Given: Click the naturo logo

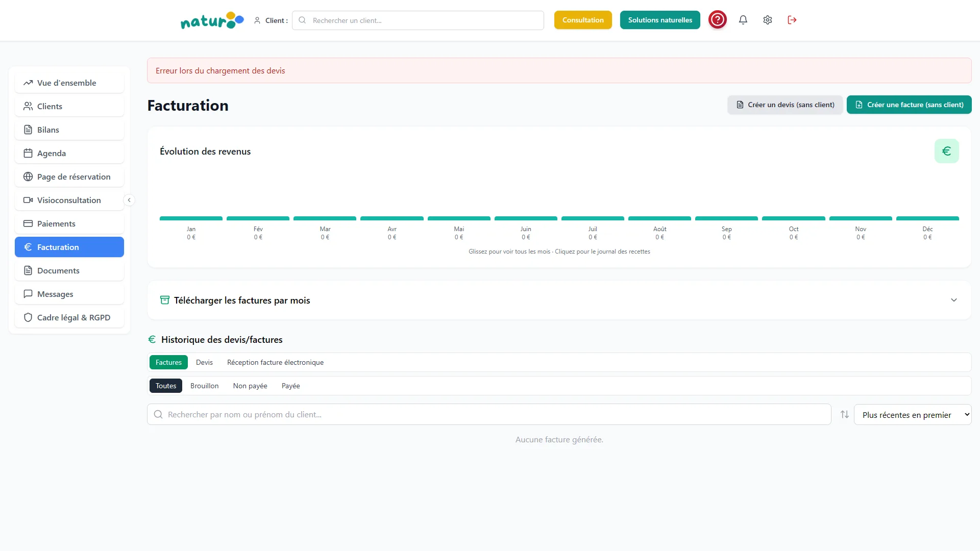Looking at the screenshot, I should [x=212, y=20].
